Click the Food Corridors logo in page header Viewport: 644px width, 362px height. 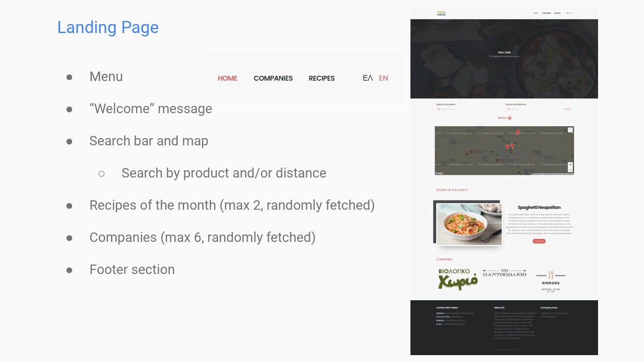coord(441,13)
